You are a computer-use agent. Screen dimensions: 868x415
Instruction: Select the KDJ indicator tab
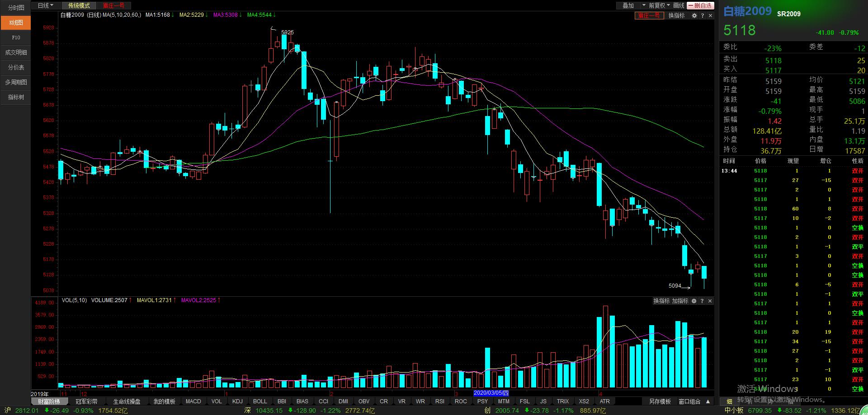[x=237, y=401]
